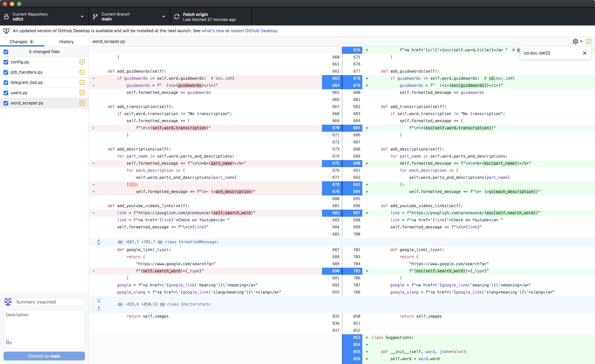Click the update available download icon
Image resolution: width=595 pixels, height=364 pixels.
tap(6, 31)
